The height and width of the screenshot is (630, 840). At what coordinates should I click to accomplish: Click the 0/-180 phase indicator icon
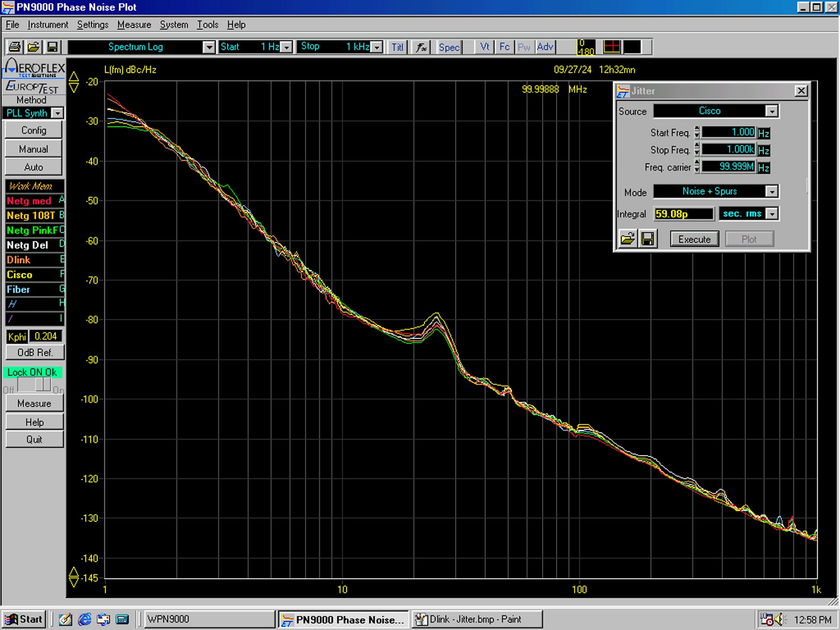click(586, 47)
